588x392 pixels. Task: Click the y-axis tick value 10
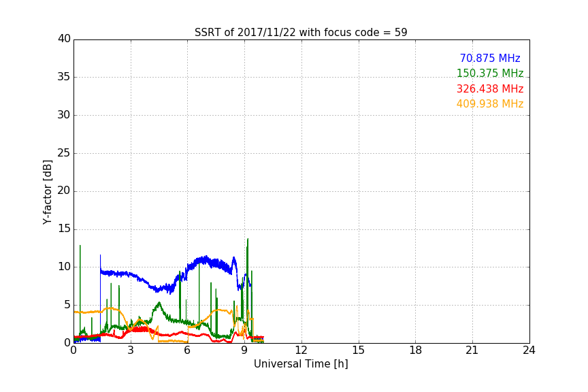click(x=64, y=267)
